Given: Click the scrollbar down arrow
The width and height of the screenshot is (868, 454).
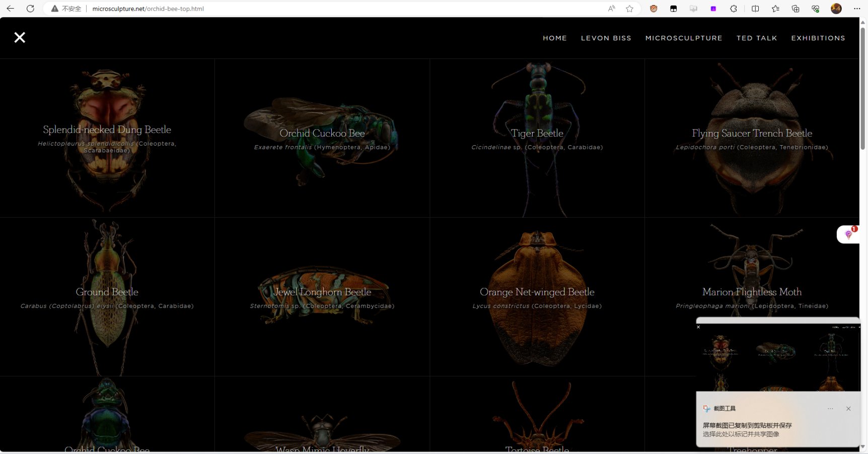Looking at the screenshot, I should coord(863,447).
